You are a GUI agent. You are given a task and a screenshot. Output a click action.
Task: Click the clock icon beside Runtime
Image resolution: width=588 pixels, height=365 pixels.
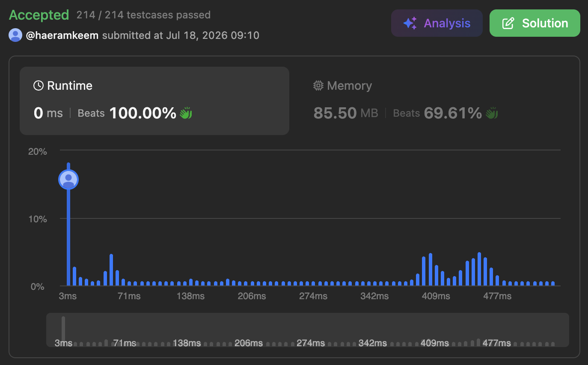39,85
